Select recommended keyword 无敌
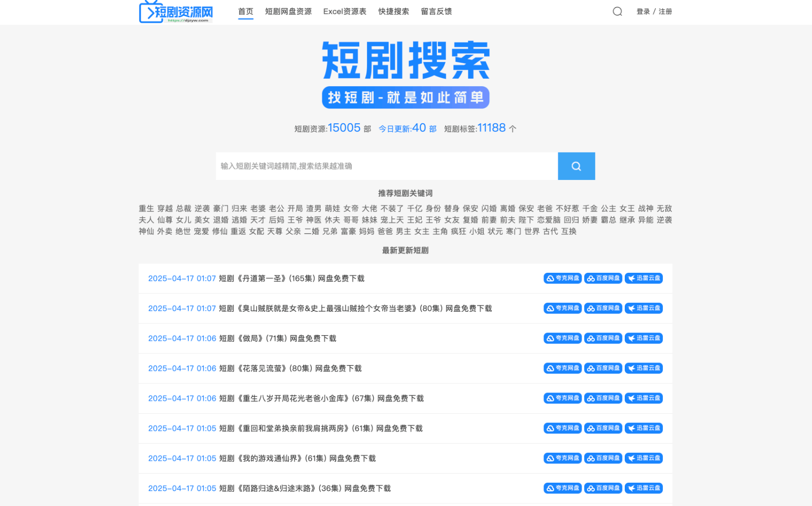Image resolution: width=812 pixels, height=506 pixels. pyautogui.click(x=664, y=208)
